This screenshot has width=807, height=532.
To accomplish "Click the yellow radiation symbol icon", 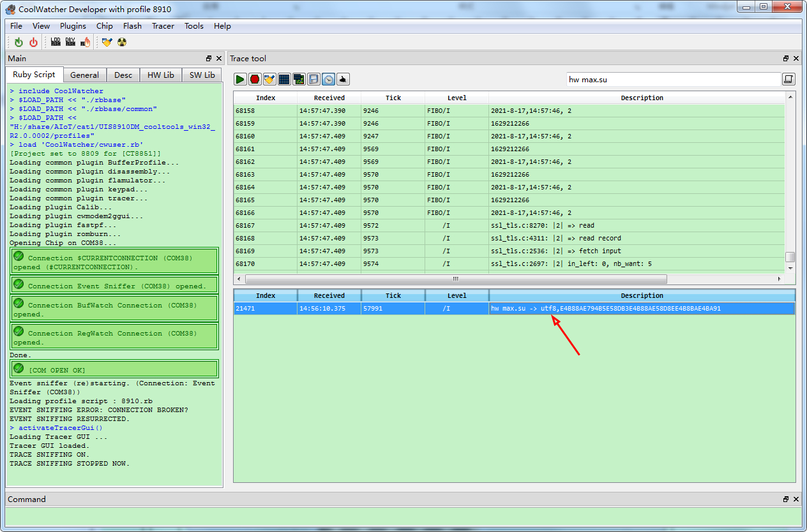I will pyautogui.click(x=122, y=42).
